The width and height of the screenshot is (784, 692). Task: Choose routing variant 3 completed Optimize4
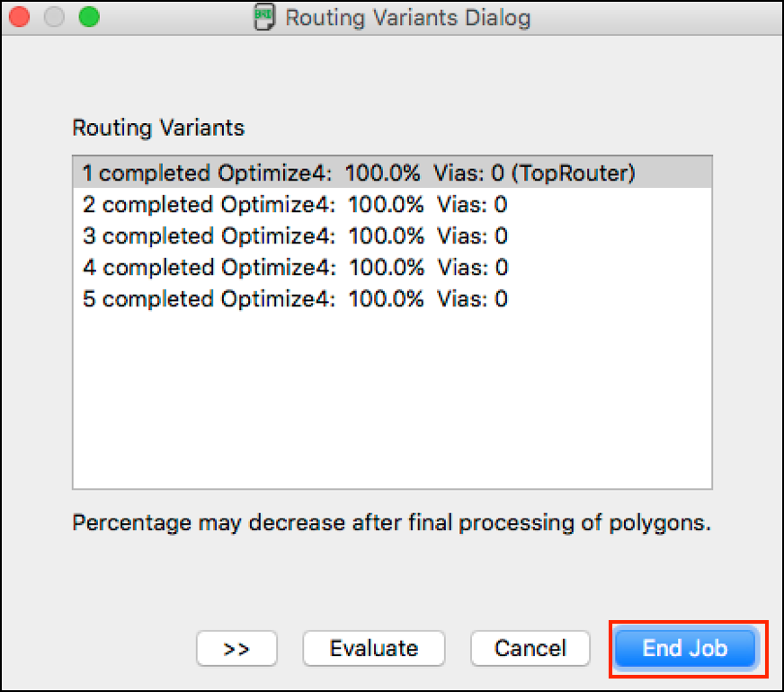[392, 235]
